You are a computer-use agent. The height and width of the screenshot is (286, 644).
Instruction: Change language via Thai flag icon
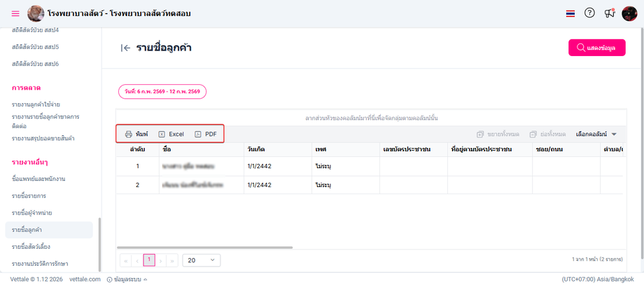[570, 13]
